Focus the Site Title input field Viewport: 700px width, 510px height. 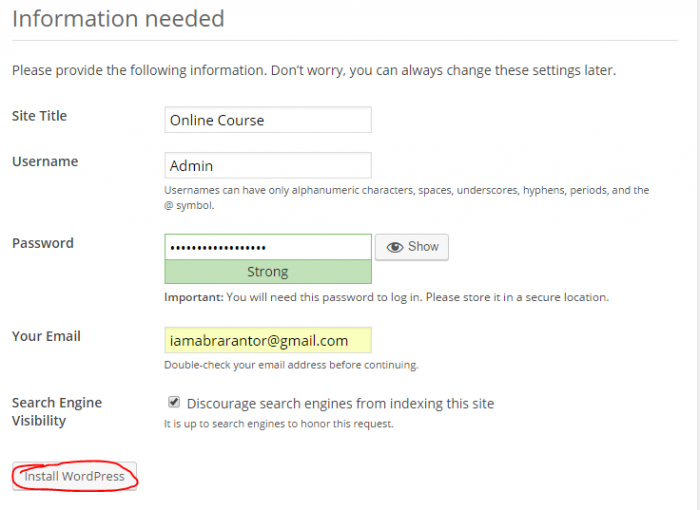point(268,120)
